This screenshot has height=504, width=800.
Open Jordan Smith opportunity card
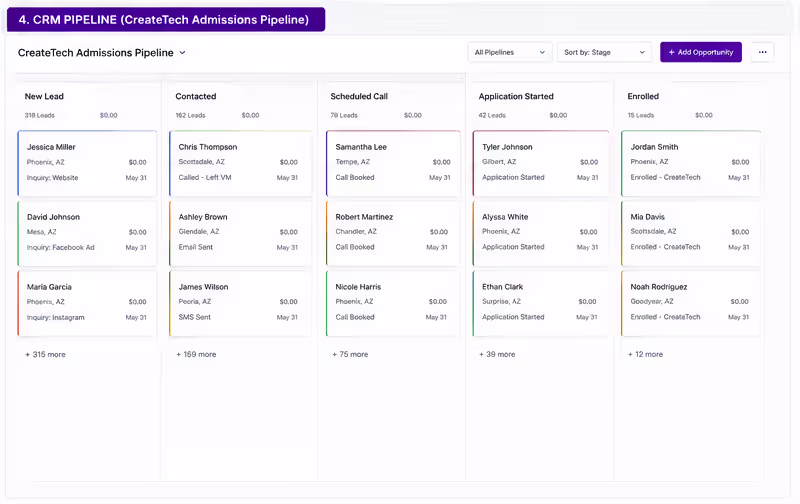[691, 163]
